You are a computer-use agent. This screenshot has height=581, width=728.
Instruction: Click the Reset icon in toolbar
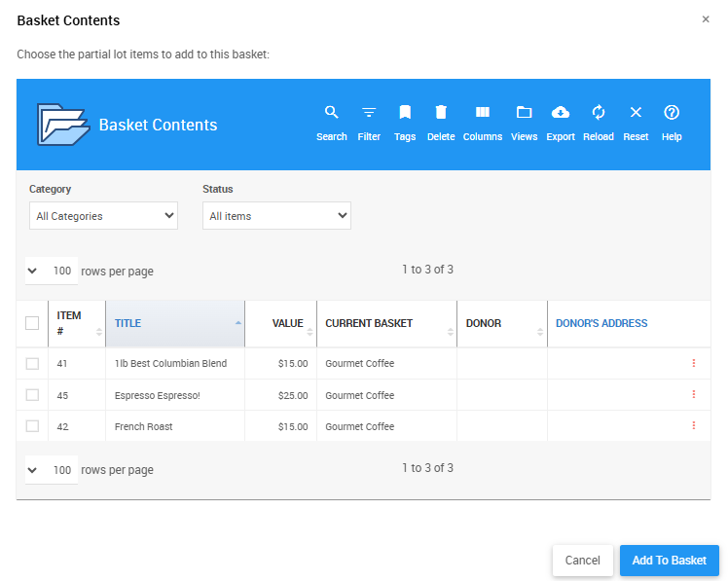tap(636, 123)
